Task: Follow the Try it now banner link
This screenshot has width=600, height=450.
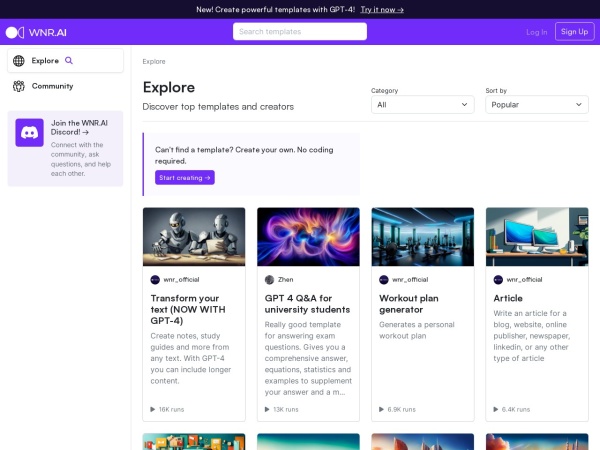Action: tap(382, 9)
